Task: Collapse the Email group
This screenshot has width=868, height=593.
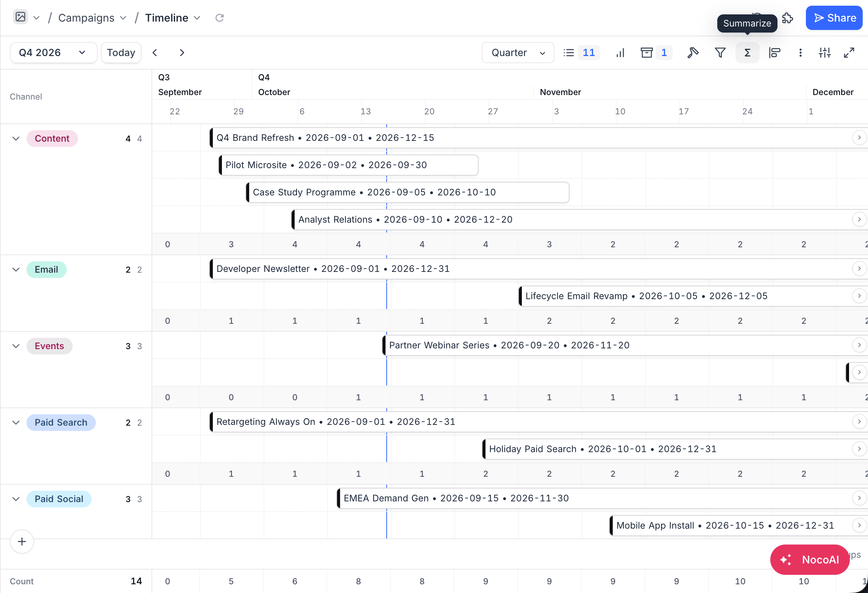Action: [16, 270]
